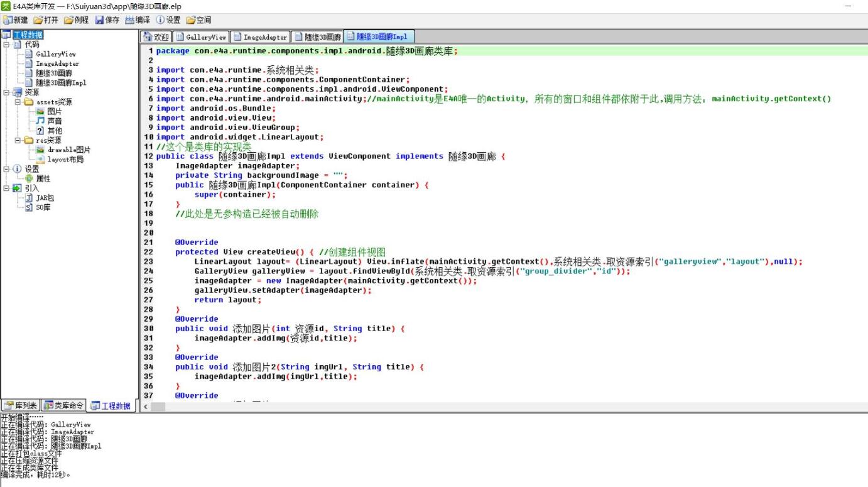868x487 pixels.
Task: Select the 图片 assets node
Action: (x=55, y=111)
